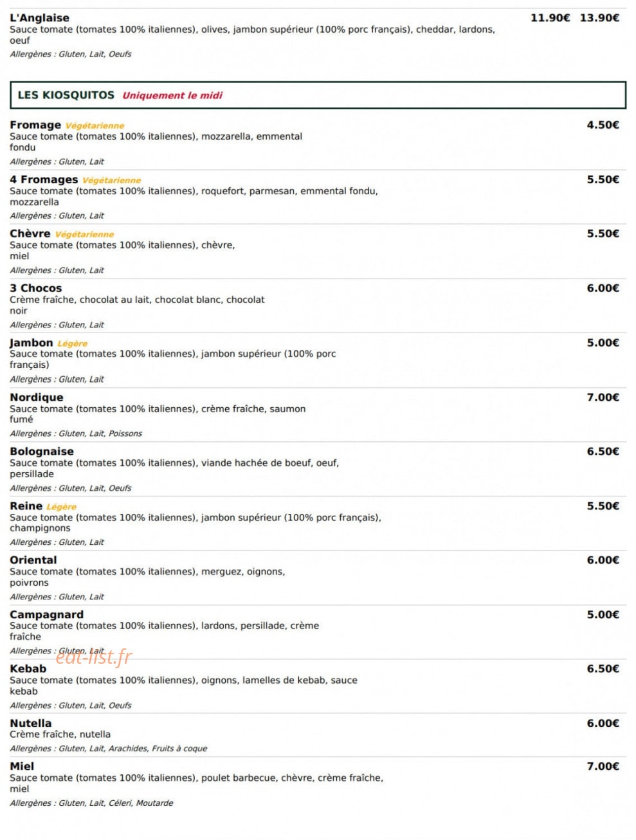Select the 6.00€ price for 3 Chocos
This screenshot has height=840, width=636.
click(x=603, y=288)
